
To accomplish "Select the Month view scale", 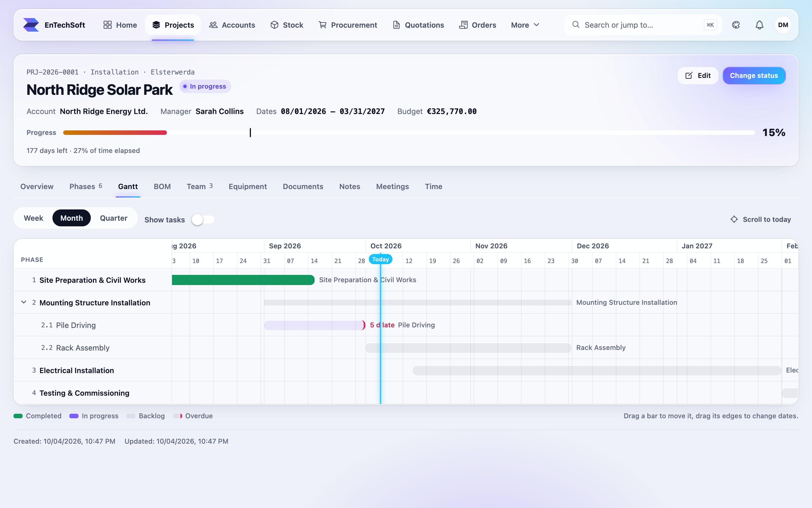I will pos(71,218).
